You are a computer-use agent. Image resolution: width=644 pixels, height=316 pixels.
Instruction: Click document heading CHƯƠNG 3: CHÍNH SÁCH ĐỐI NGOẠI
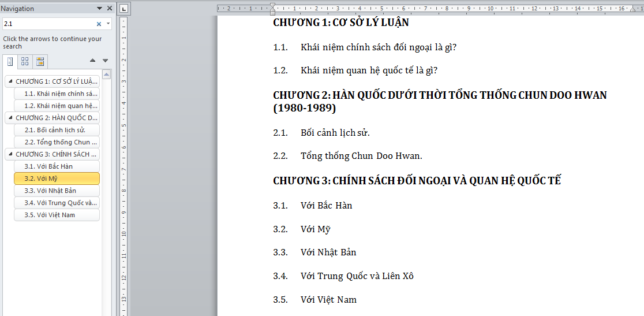point(417,181)
